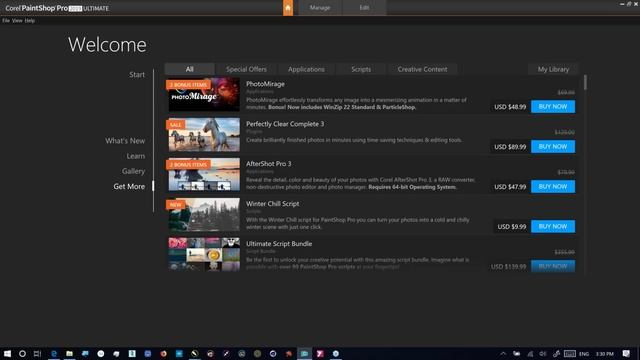Buy the Ultimate Script Bundle
The height and width of the screenshot is (360, 640).
click(x=553, y=266)
